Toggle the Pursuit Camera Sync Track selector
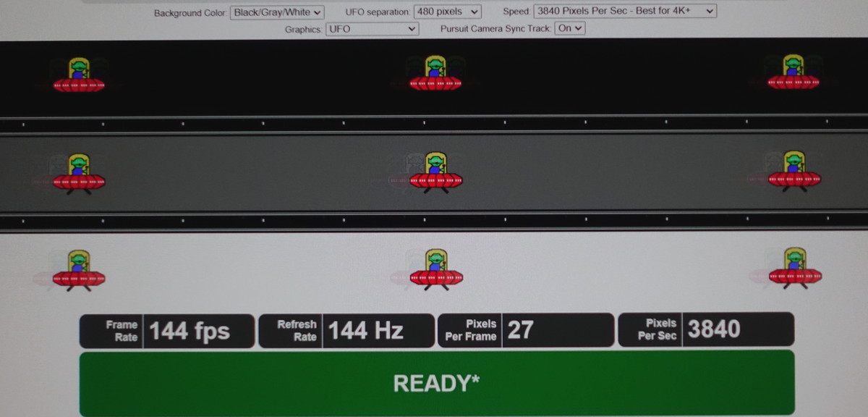Image resolution: width=868 pixels, height=417 pixels. [x=569, y=29]
